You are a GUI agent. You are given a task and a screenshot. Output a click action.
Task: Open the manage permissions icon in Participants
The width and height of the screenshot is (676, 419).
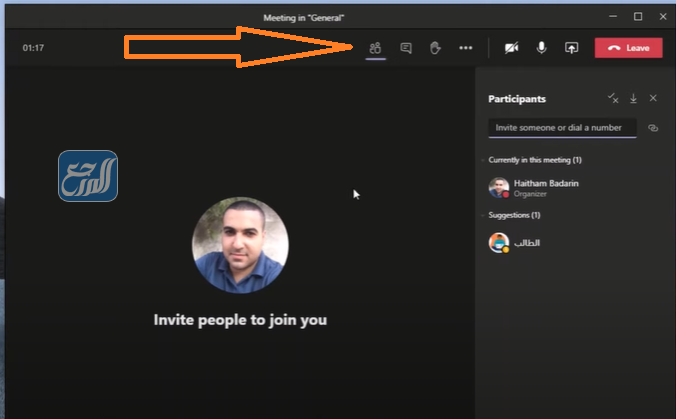point(614,99)
